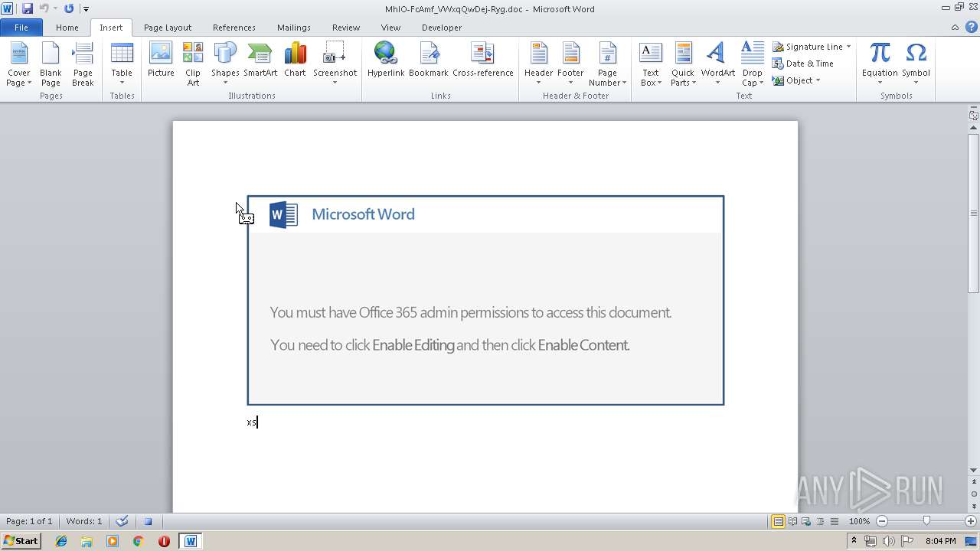Viewport: 980px width, 551px height.
Task: Click the 100% zoom level button
Action: coord(859,521)
